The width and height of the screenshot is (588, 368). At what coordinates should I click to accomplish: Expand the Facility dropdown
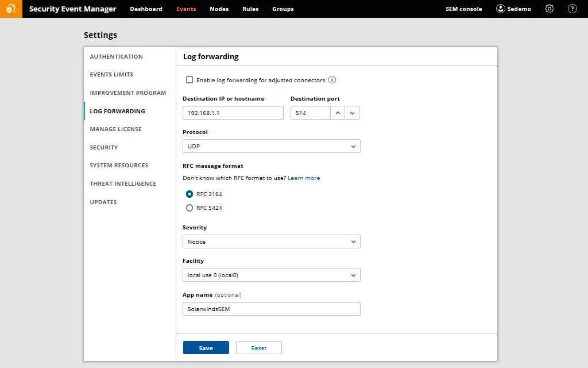(x=271, y=275)
